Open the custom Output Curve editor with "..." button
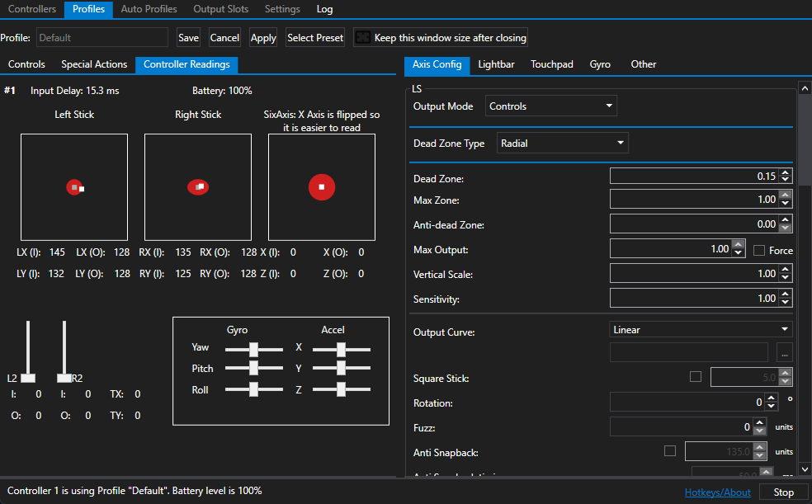This screenshot has width=812, height=504. point(785,352)
